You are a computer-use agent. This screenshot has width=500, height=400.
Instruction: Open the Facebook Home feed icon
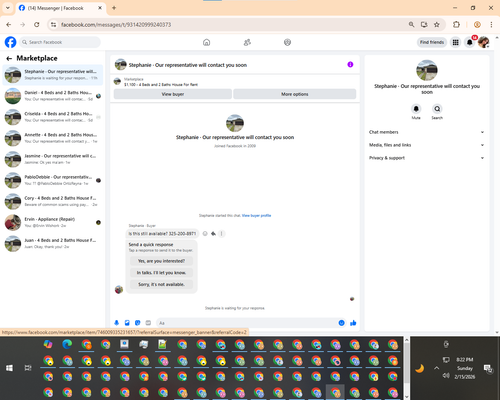pyautogui.click(x=207, y=42)
